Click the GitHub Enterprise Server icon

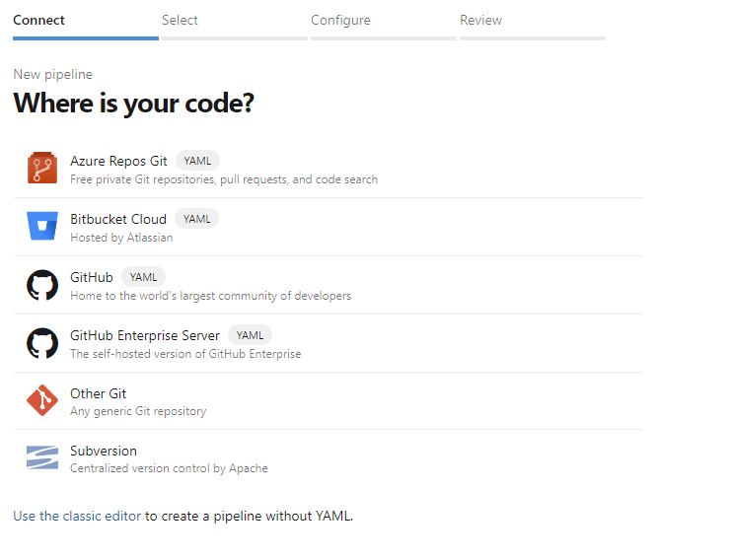pyautogui.click(x=42, y=343)
